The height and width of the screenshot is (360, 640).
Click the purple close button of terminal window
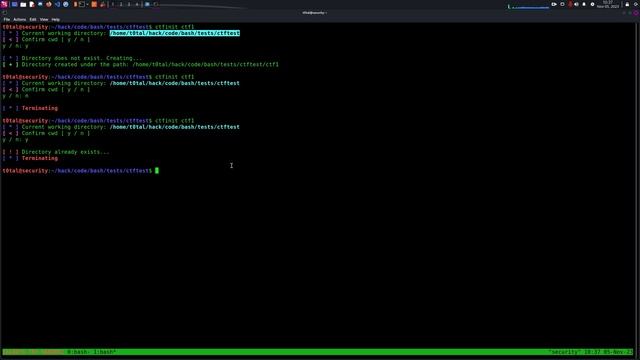pyautogui.click(x=636, y=13)
